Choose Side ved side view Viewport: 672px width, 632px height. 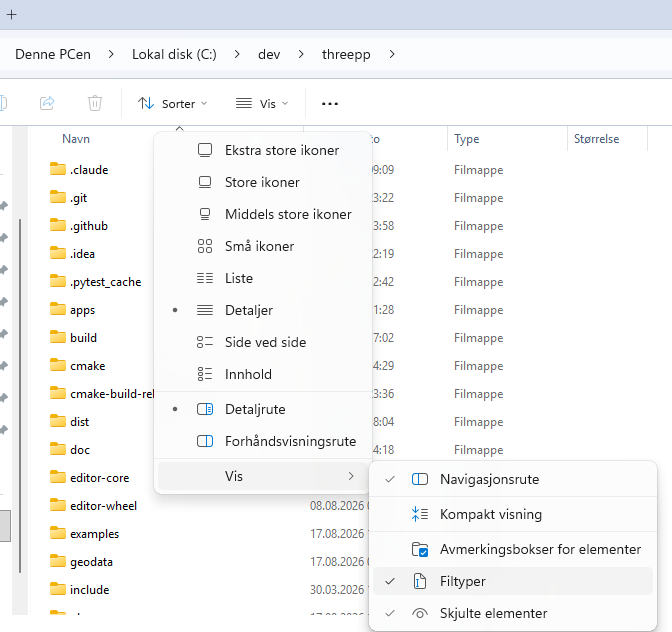pyautogui.click(x=263, y=342)
